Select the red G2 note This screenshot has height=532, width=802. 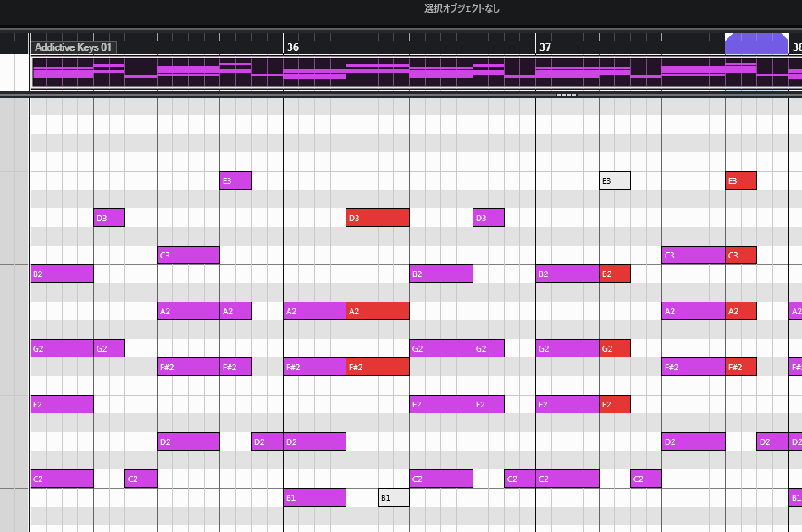615,348
